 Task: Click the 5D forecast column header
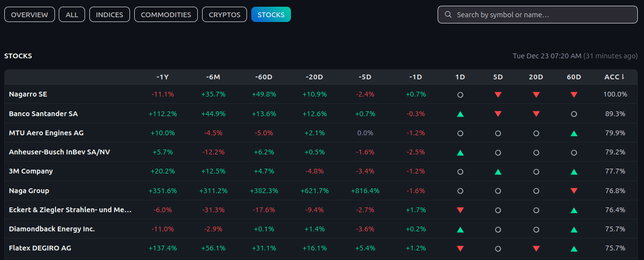point(498,77)
